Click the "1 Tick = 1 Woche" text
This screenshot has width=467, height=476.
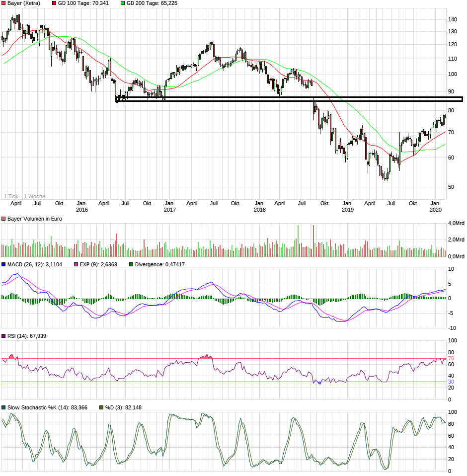[24, 196]
